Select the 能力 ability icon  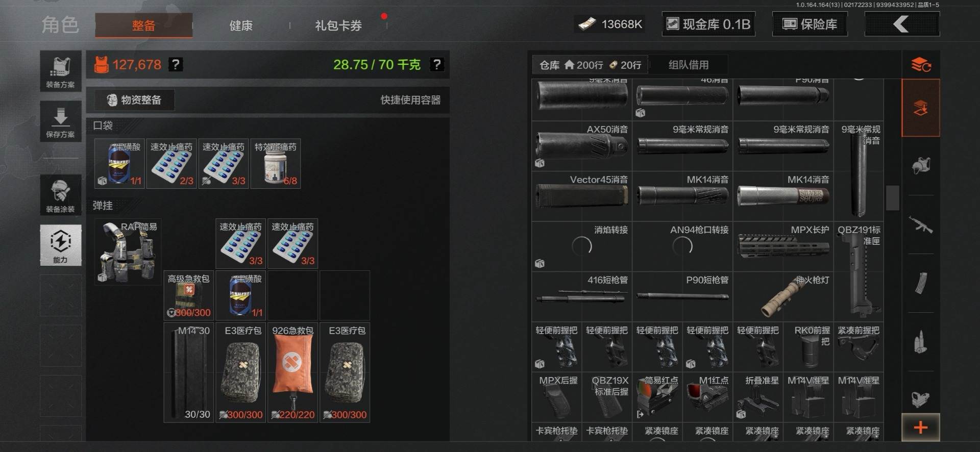[x=61, y=245]
